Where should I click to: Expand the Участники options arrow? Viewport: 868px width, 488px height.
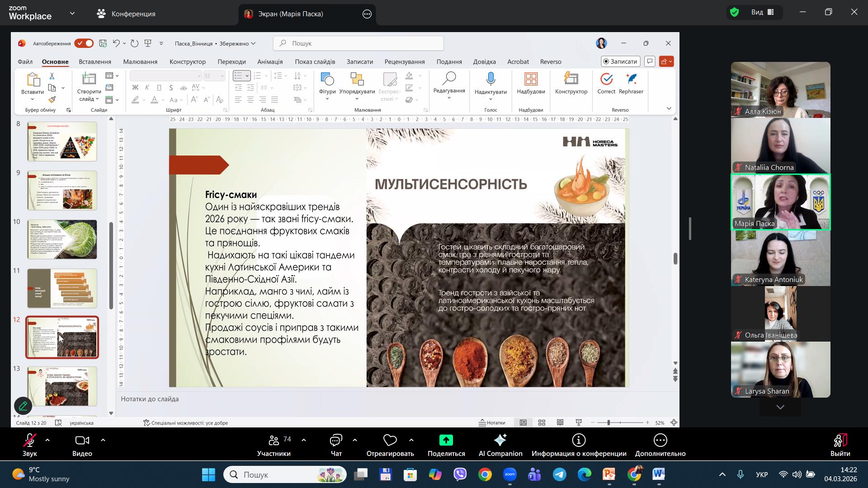[x=304, y=440]
